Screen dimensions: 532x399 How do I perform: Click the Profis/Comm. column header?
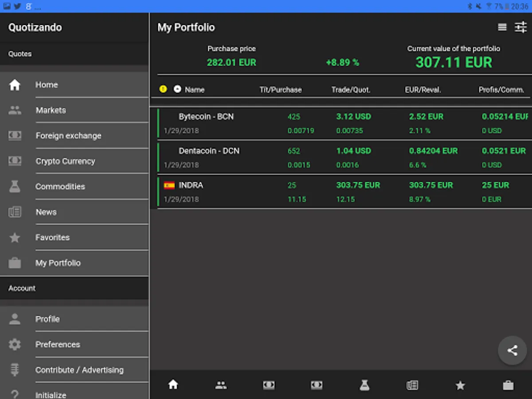click(501, 90)
